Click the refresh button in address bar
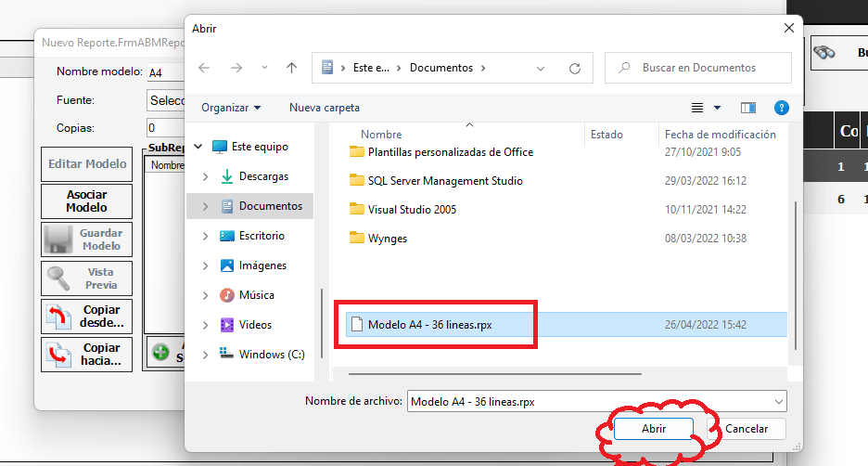The height and width of the screenshot is (466, 868). [575, 68]
